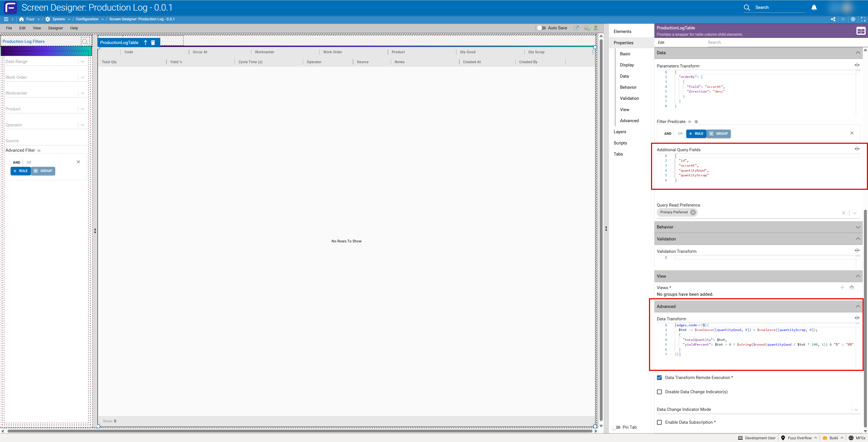The height and width of the screenshot is (442, 868).
Task: Uncheck Data Transform Remote Execution
Action: coord(659,378)
